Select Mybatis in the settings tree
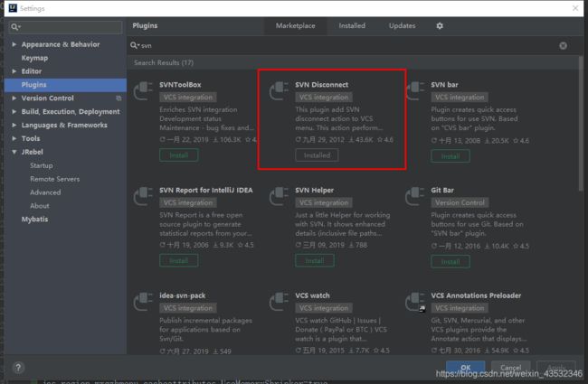 [x=34, y=220]
